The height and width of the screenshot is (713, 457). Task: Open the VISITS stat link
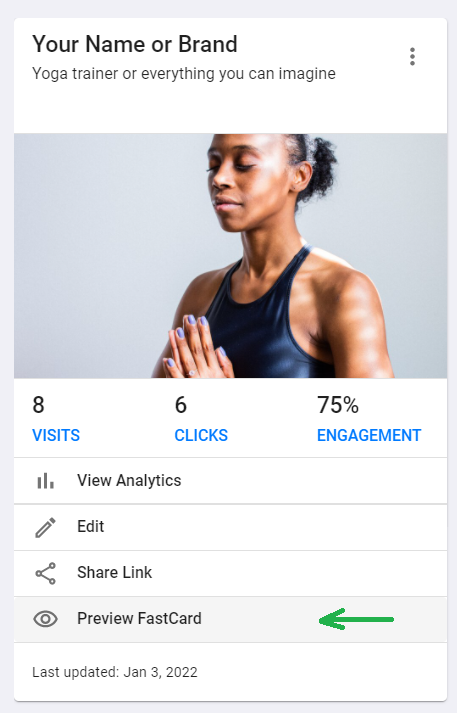click(x=56, y=435)
